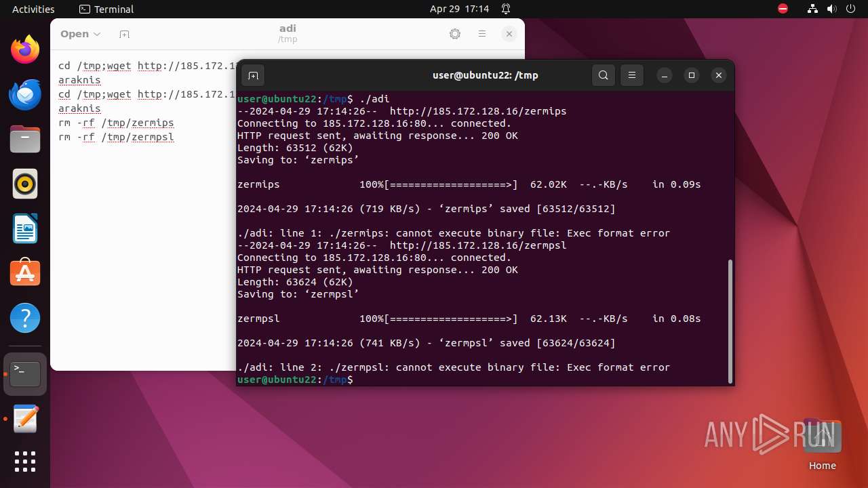
Task: Open the Help icon in the dock
Action: tap(25, 318)
